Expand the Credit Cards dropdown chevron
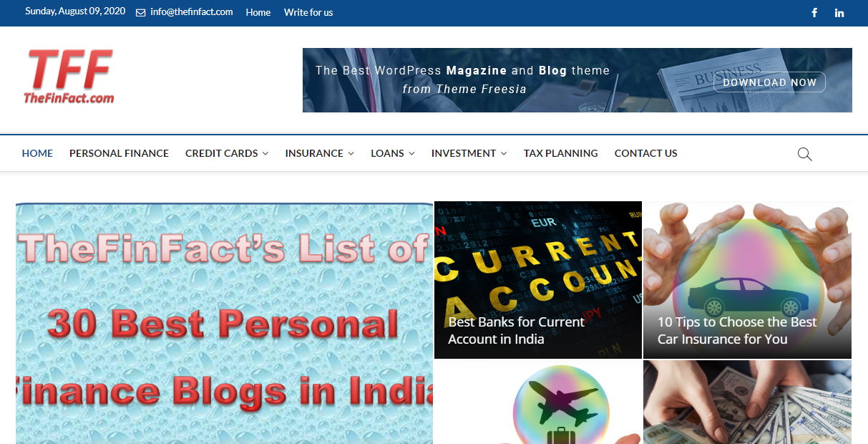The width and height of the screenshot is (868, 444). click(x=265, y=154)
